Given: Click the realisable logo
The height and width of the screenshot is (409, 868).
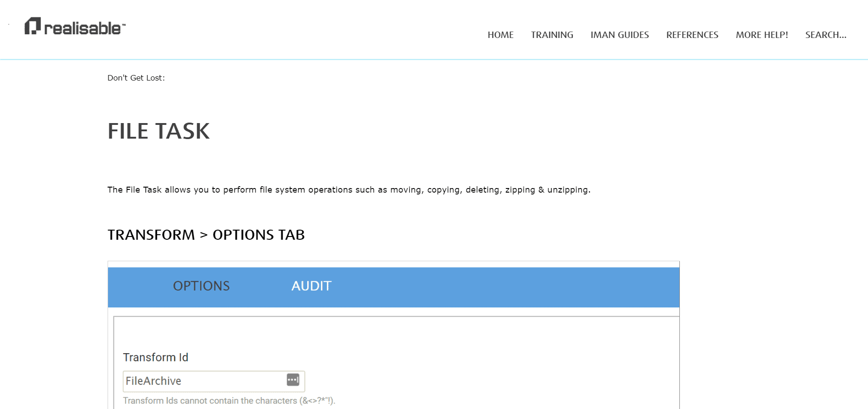Looking at the screenshot, I should pyautogui.click(x=75, y=27).
